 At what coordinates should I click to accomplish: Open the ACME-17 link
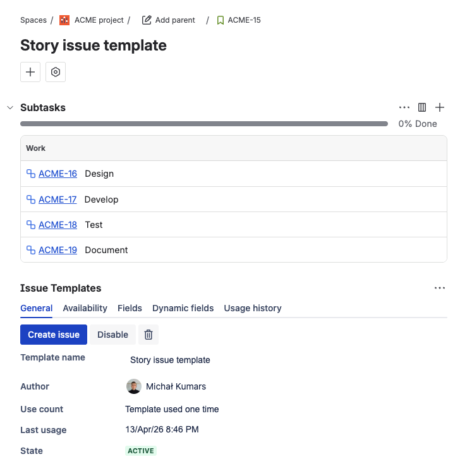[57, 199]
